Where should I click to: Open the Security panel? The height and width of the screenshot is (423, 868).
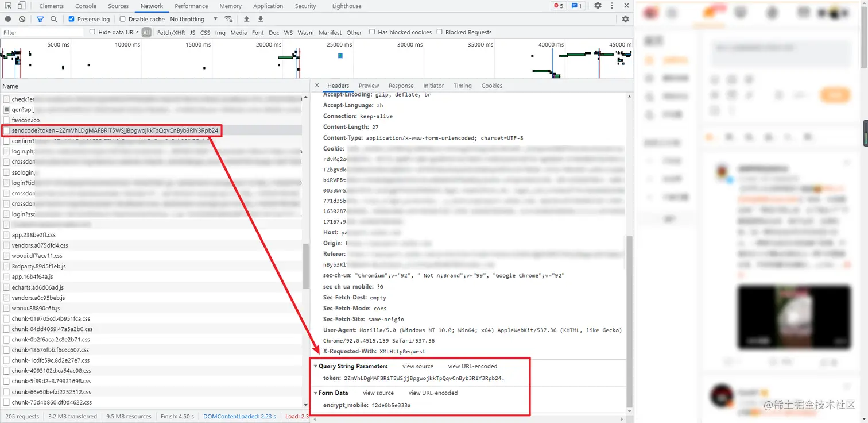coord(305,6)
